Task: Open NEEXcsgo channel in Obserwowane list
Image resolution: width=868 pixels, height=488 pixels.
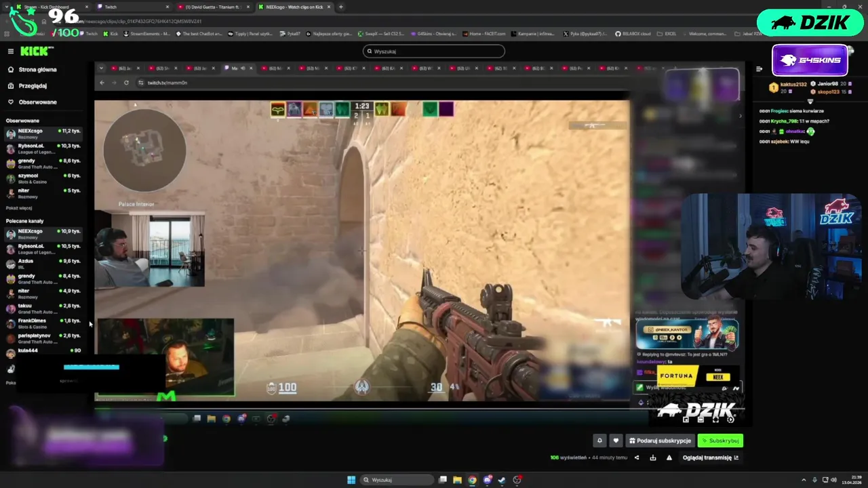Action: click(43, 133)
